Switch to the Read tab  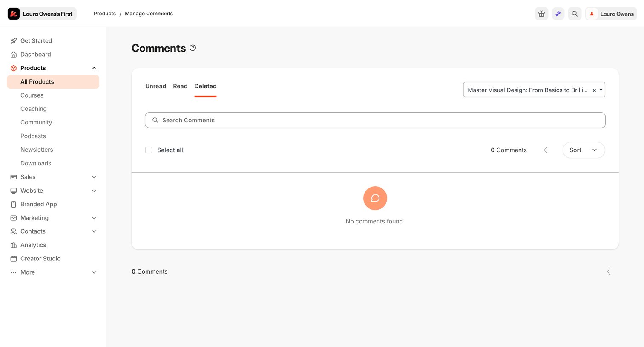pos(180,86)
